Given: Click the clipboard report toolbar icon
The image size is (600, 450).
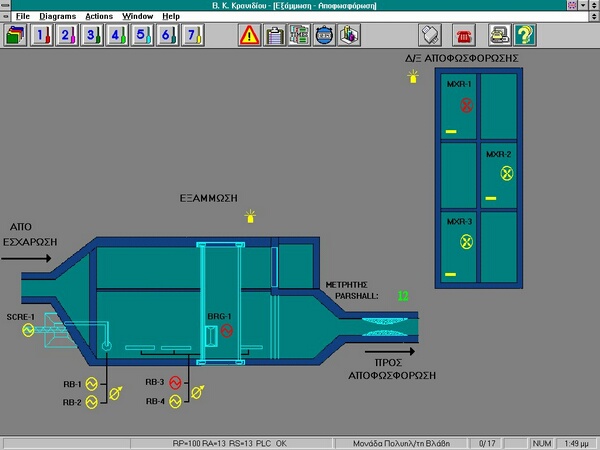Looking at the screenshot, I should coord(273,36).
